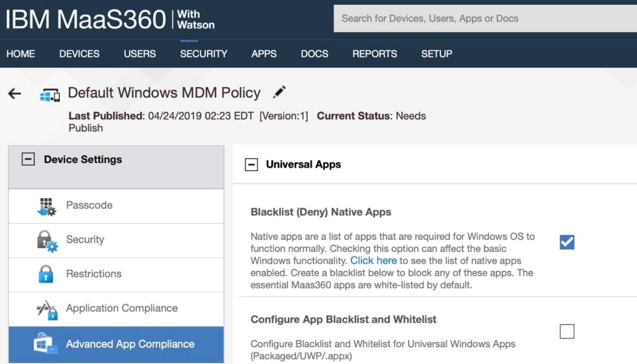The image size is (637, 364).
Task: Click the Advanced App Compliance icon
Action: point(45,344)
